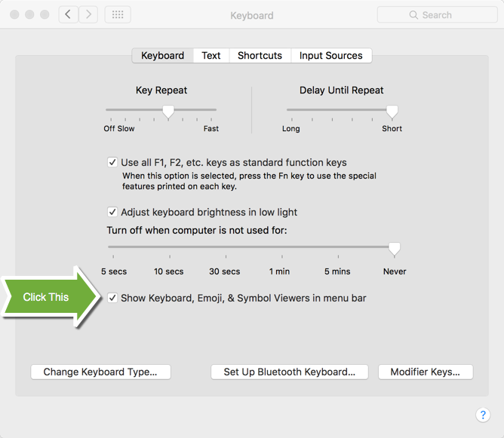
Task: Show all preferences grid icon
Action: (x=118, y=14)
